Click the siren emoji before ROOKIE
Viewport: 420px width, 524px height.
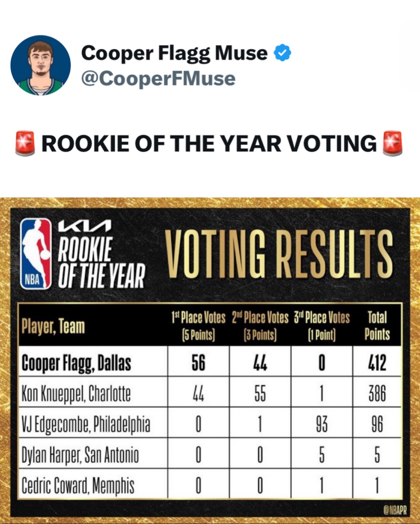[25, 143]
